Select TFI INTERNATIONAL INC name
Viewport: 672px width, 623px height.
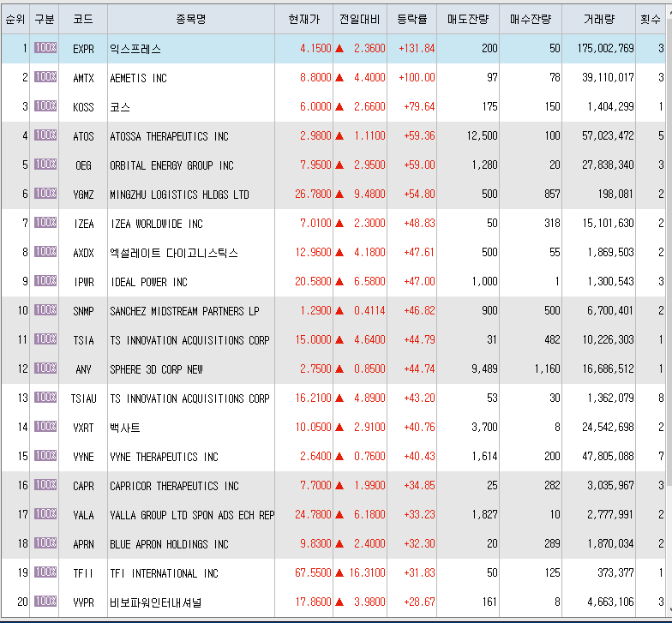click(165, 573)
